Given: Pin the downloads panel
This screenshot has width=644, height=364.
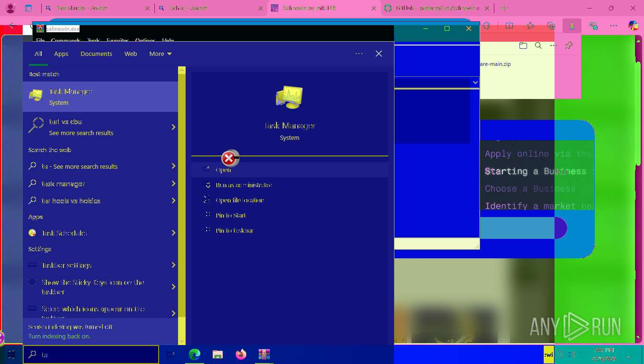Looking at the screenshot, I should [x=569, y=45].
